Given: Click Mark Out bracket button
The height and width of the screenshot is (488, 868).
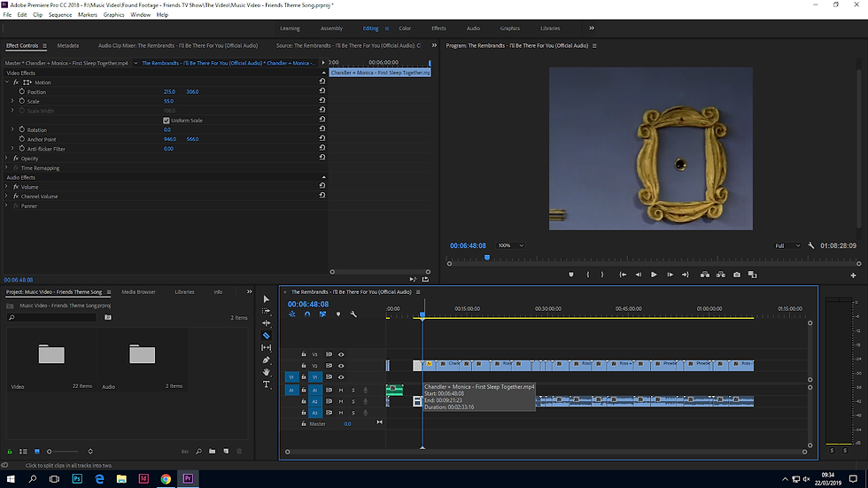Looking at the screenshot, I should tap(602, 275).
